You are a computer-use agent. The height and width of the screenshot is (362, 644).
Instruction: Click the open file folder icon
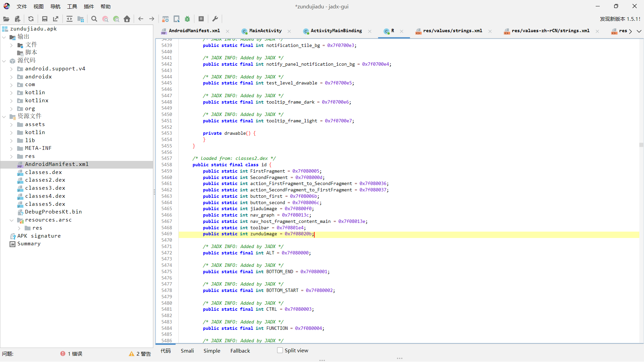pyautogui.click(x=6, y=19)
